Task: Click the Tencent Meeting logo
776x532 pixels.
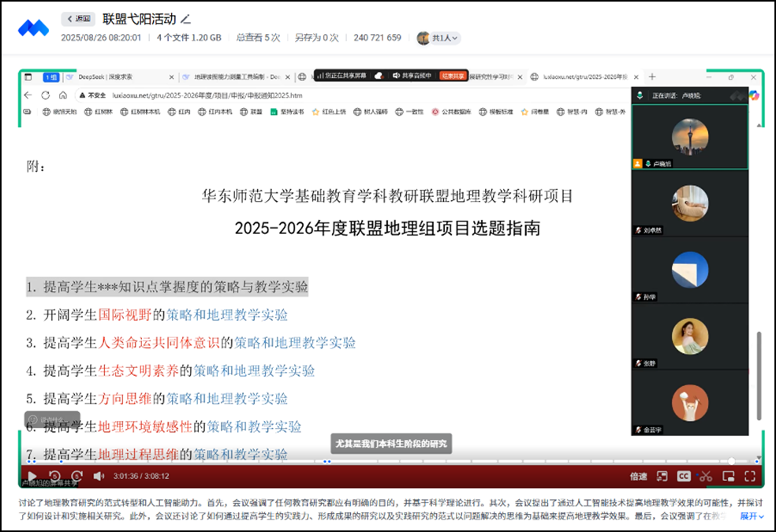Action: coord(34,28)
